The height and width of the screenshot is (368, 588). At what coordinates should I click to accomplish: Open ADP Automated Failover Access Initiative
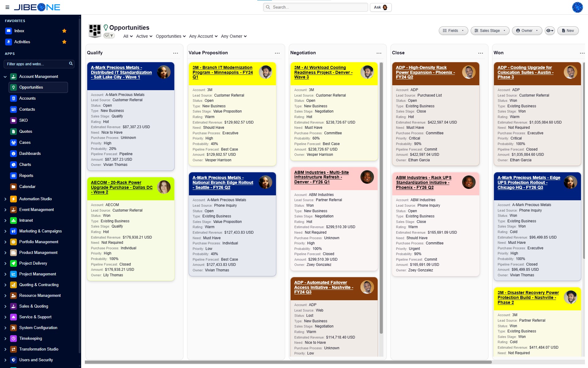pos(324,287)
